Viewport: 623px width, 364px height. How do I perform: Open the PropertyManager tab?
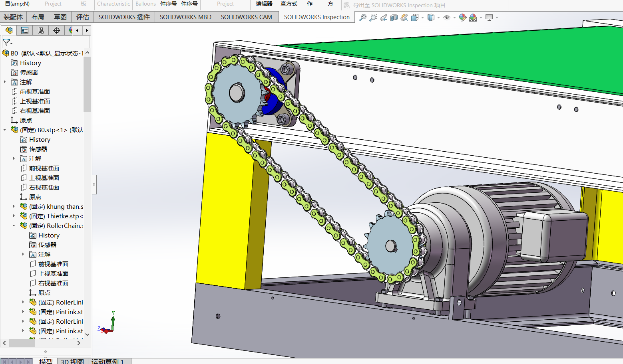pos(25,30)
